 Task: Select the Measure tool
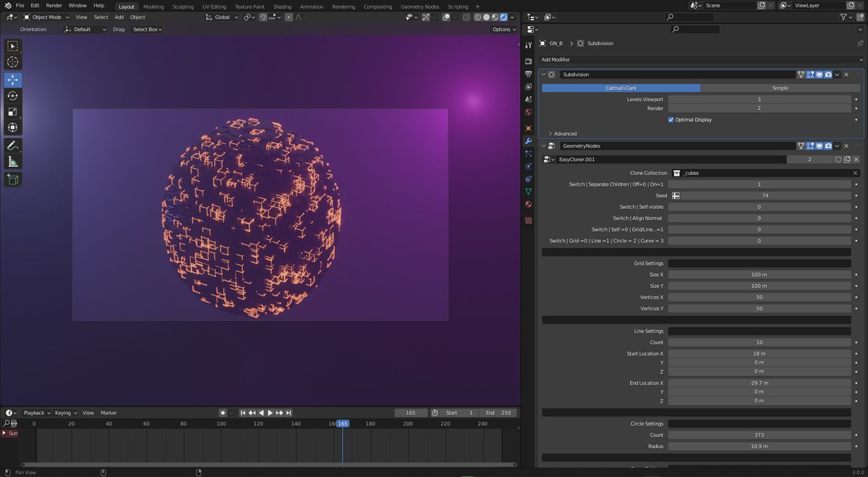coord(12,160)
